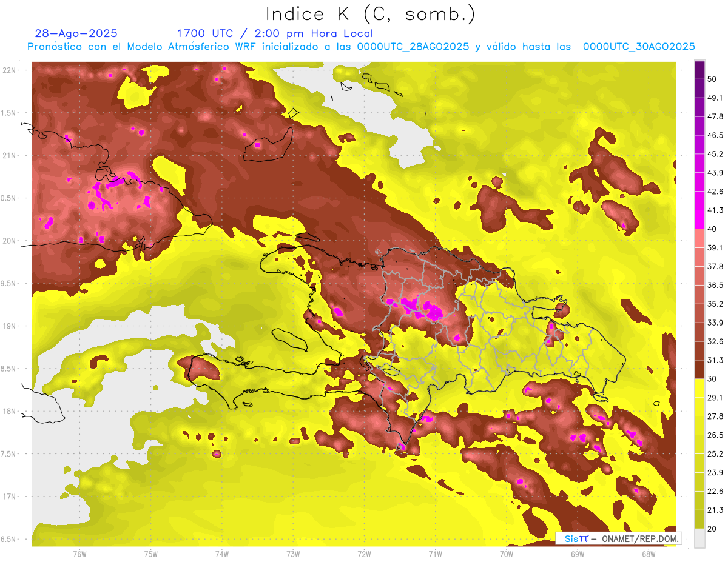Click the colorbar label '46.5'
This screenshot has height=562, width=728.
tap(715, 135)
